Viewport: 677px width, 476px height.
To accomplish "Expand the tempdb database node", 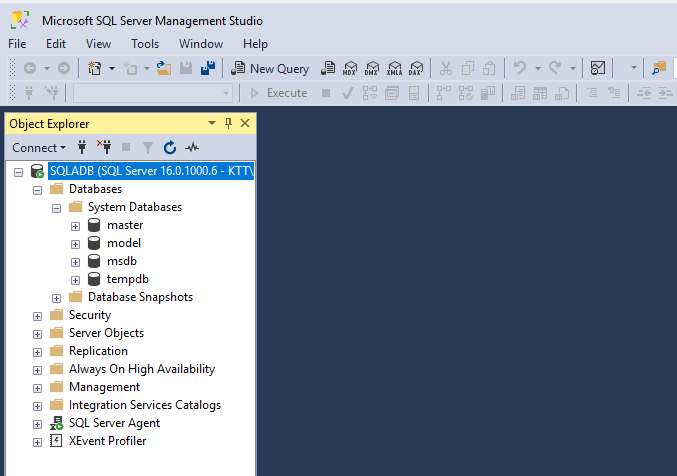I will click(76, 280).
